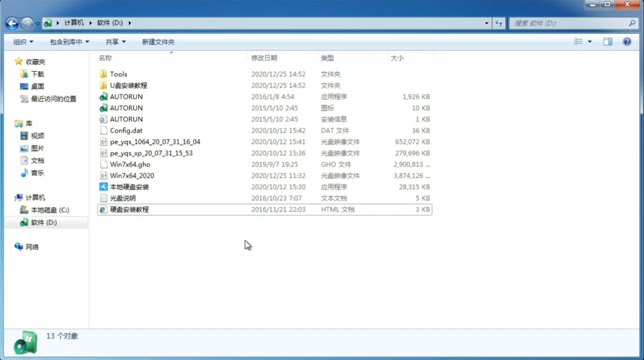Open the Tools folder
The width and height of the screenshot is (644, 360).
(118, 74)
